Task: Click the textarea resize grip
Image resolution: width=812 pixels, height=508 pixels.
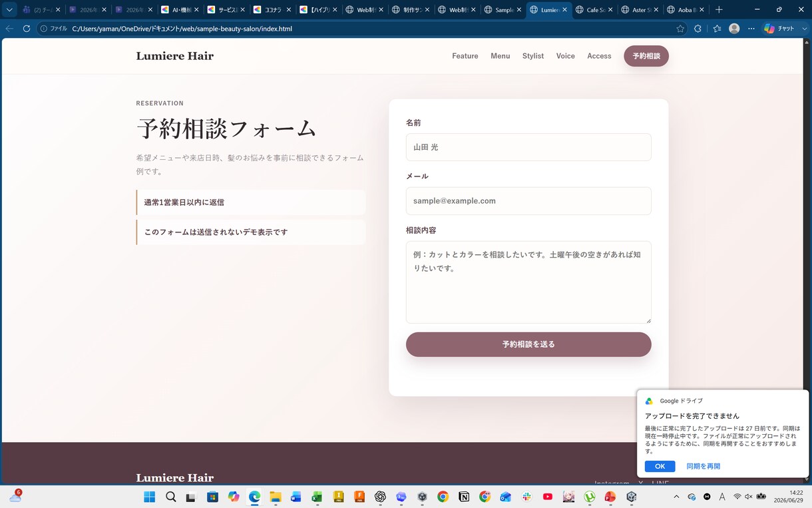Action: click(x=648, y=320)
